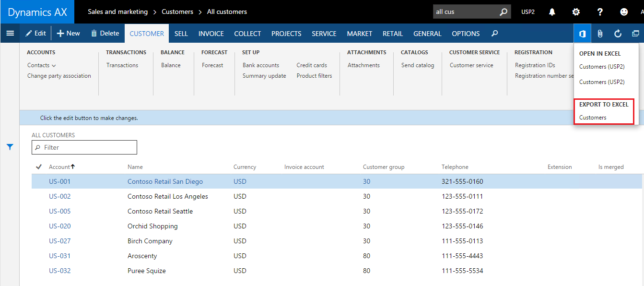Click Bank accounts
This screenshot has height=286, width=644.
tap(261, 65)
